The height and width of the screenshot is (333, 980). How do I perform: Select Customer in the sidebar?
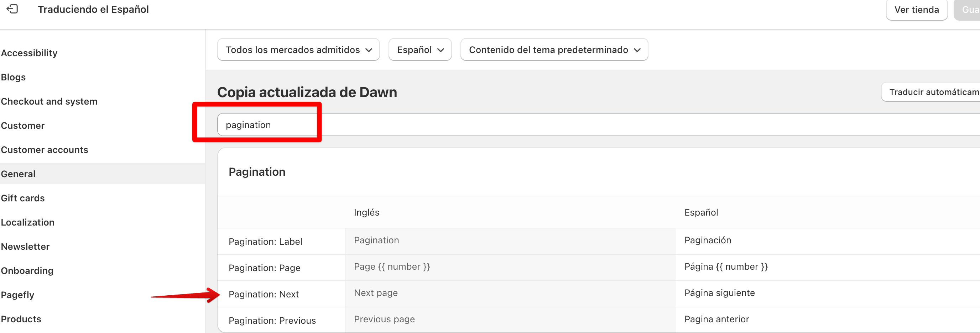click(23, 126)
